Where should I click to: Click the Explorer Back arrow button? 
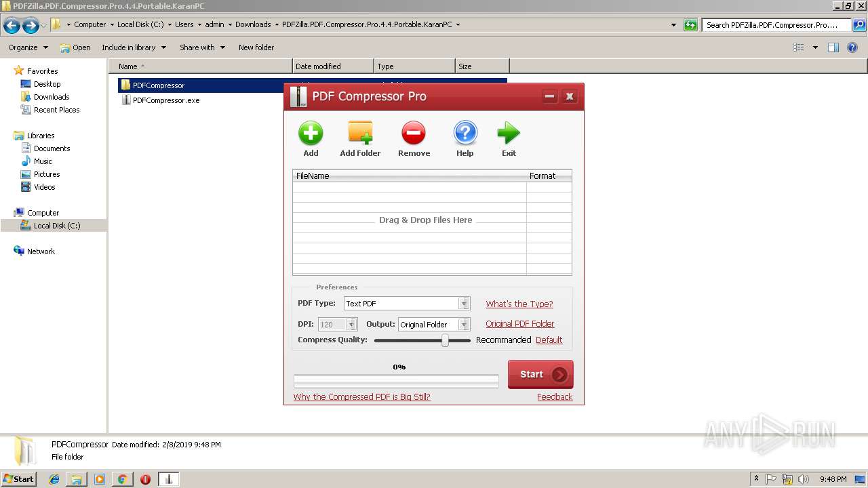click(12, 26)
